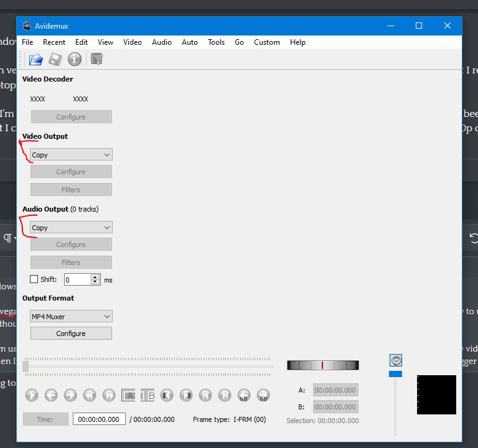Open the View menu
Screen dimensions: 478x448
click(105, 42)
